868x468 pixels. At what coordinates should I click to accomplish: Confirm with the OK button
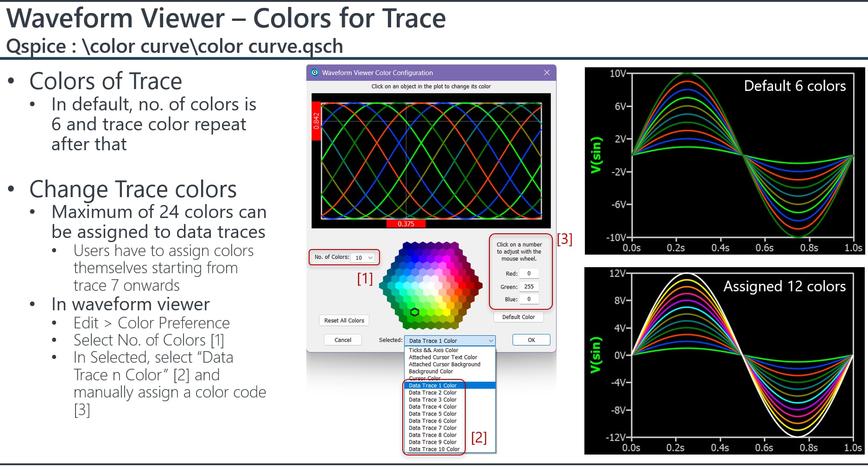[x=531, y=340]
